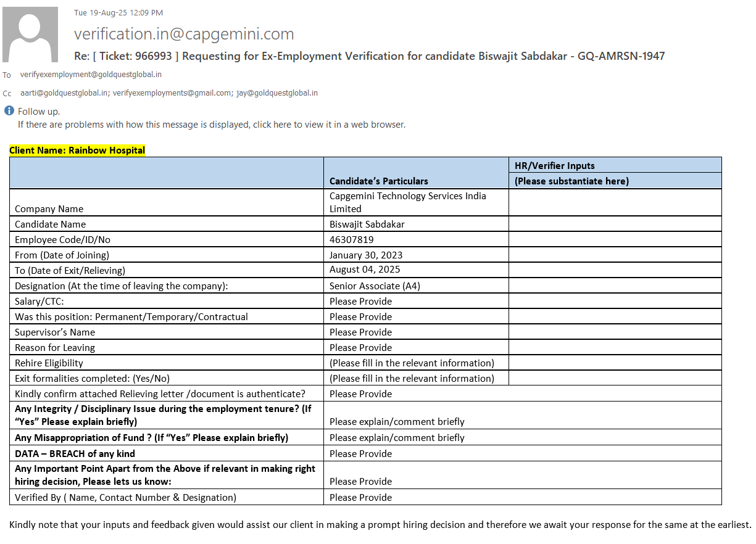Image resolution: width=756 pixels, height=544 pixels.
Task: Click HR/Verifier input cell for Salary/CTC row
Action: (x=615, y=301)
